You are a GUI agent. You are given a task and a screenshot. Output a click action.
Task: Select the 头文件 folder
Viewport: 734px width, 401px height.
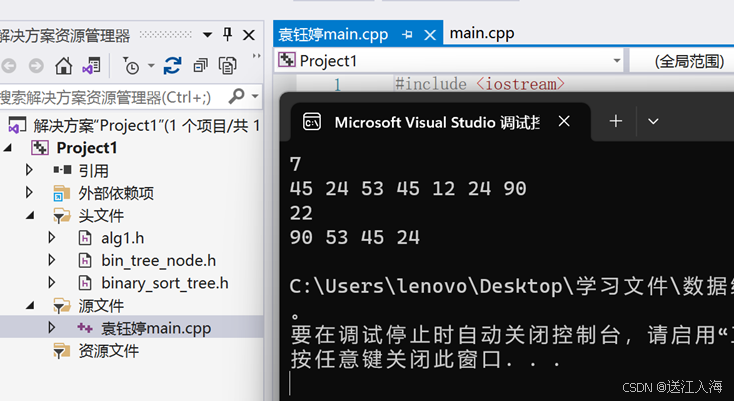(x=101, y=216)
